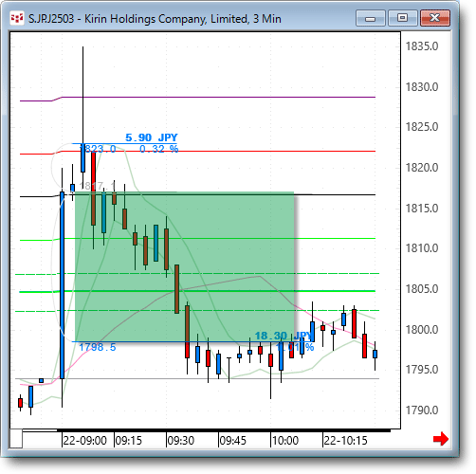Click the 18.30 JPY measurement label

coord(283,336)
